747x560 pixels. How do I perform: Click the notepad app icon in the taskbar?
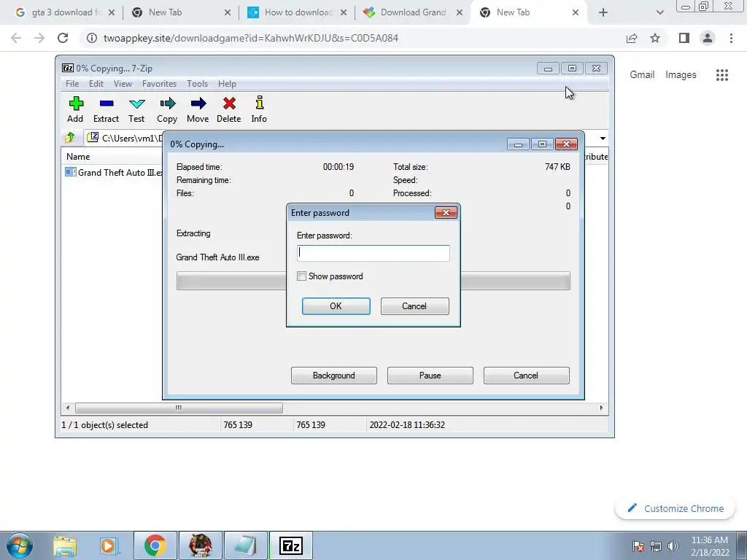[x=246, y=545]
